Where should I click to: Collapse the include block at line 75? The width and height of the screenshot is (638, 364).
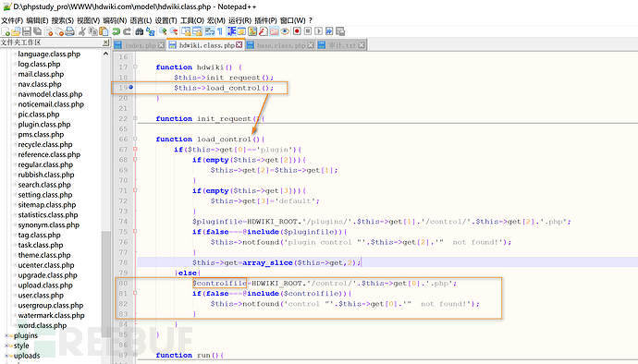point(135,231)
